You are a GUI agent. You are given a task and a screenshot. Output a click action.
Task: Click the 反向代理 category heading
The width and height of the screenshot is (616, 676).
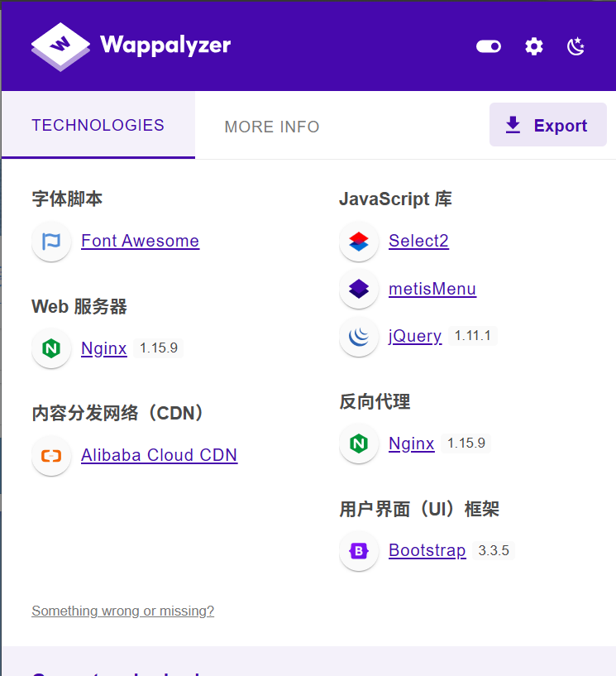tap(375, 402)
